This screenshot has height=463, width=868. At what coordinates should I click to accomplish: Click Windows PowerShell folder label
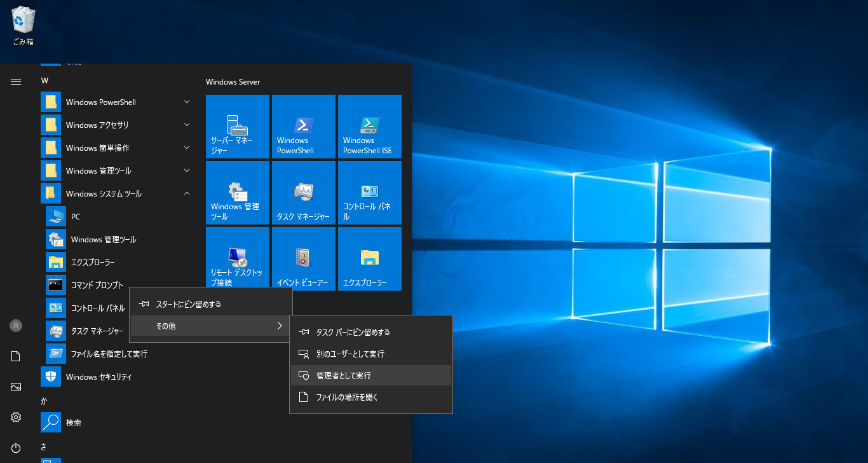[x=101, y=102]
